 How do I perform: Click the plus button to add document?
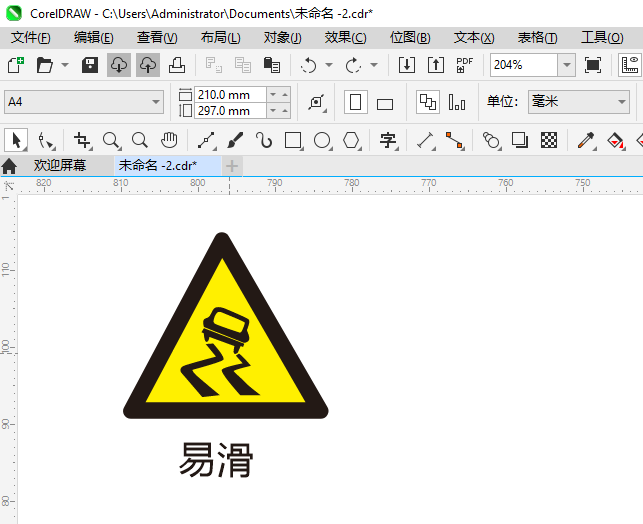232,166
